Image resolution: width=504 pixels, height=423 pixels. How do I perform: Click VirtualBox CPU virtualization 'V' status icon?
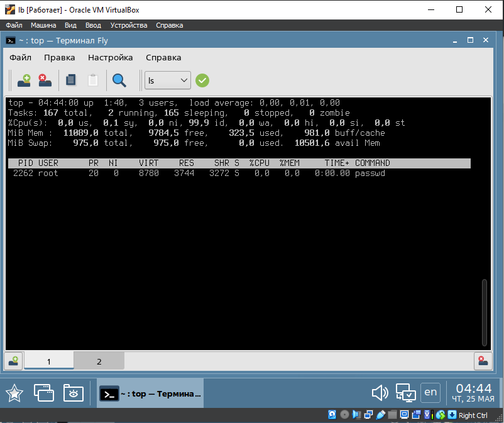coord(429,415)
